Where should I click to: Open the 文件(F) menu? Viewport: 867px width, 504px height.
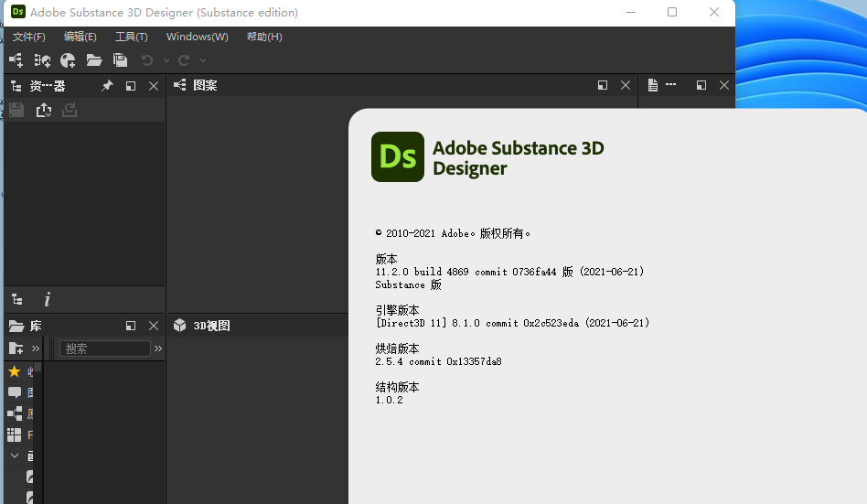tap(28, 37)
